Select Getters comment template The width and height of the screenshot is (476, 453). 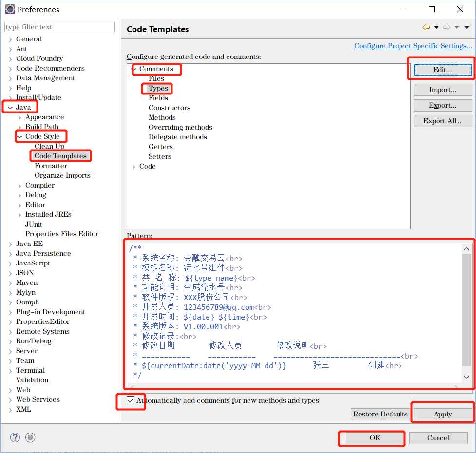coord(160,147)
